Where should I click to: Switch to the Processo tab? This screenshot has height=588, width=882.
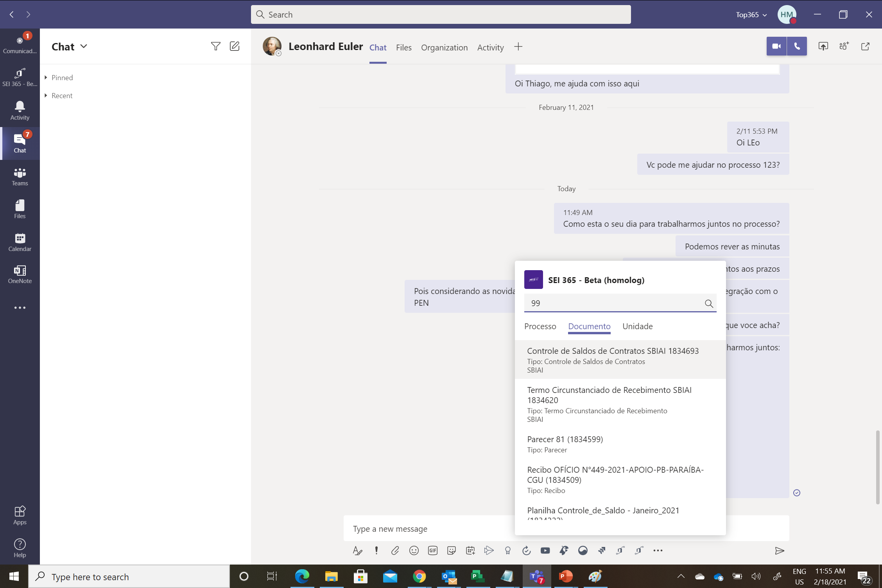pyautogui.click(x=540, y=326)
